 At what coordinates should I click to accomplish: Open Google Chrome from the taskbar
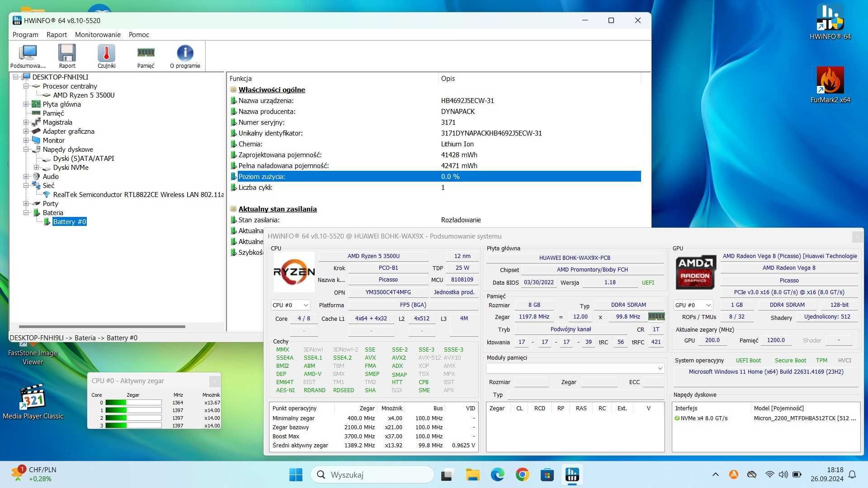pyautogui.click(x=522, y=475)
